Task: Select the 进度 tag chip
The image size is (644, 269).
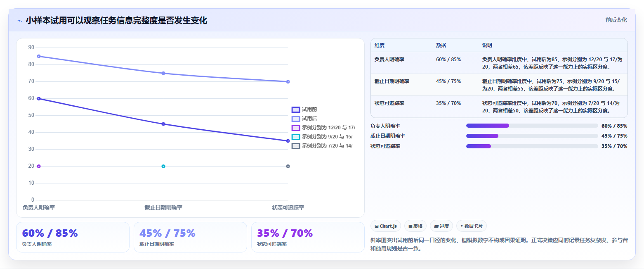Action: tap(441, 226)
